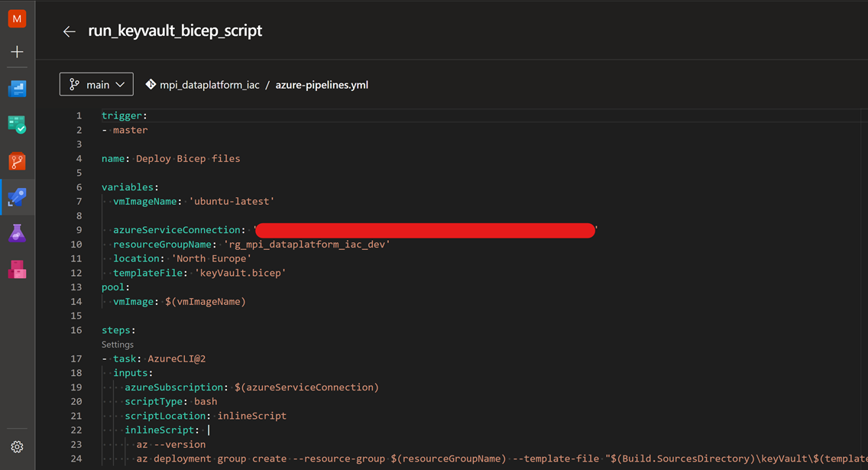
Task: Click the back arrow next to run_keyvault_bicep_script
Action: tap(69, 31)
